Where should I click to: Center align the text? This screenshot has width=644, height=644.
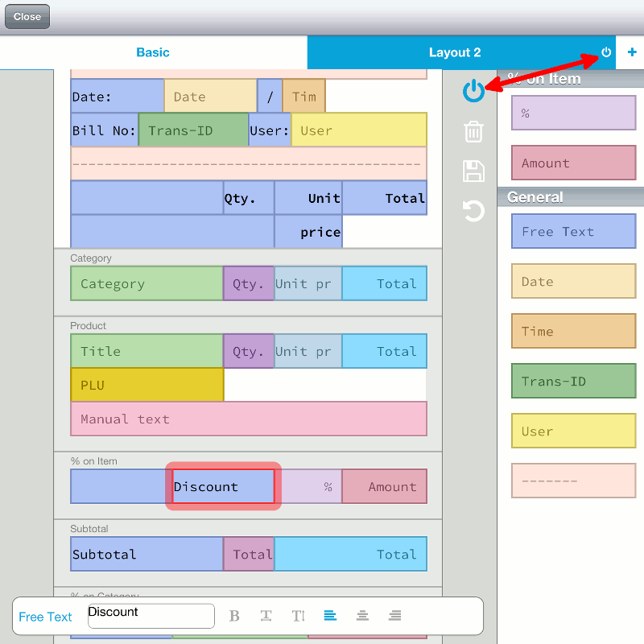click(362, 616)
